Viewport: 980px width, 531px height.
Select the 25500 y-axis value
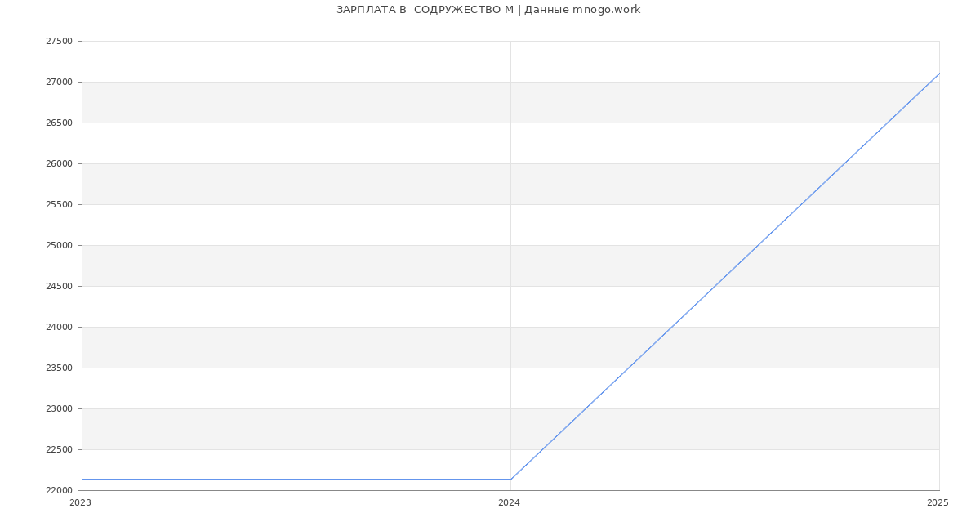pyautogui.click(x=59, y=205)
